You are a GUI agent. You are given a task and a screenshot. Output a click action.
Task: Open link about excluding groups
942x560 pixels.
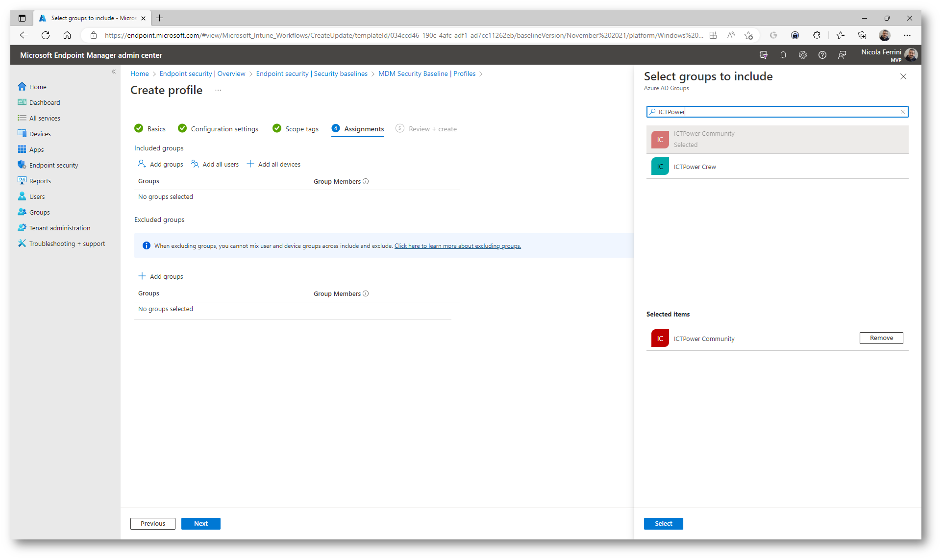click(x=457, y=246)
